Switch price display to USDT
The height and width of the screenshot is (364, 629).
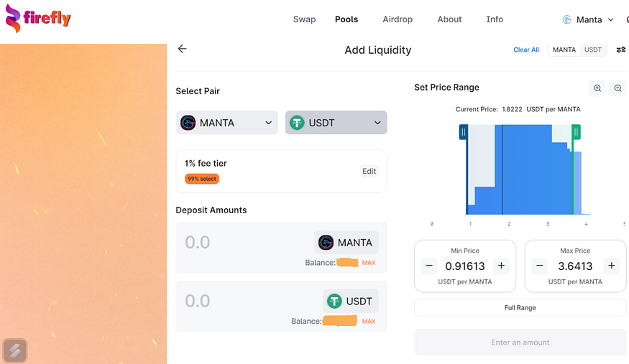[x=593, y=50]
